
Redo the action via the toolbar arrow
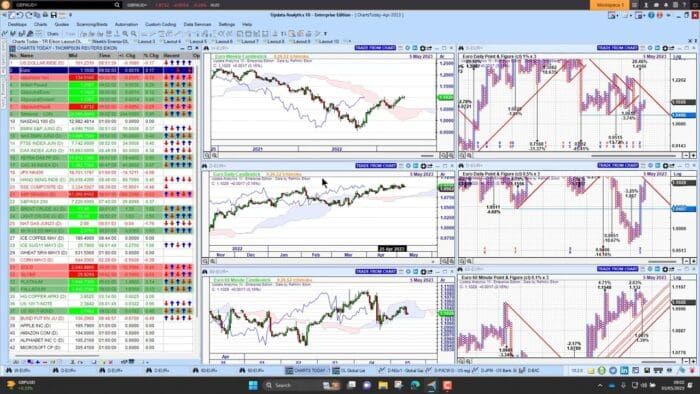(29, 15)
